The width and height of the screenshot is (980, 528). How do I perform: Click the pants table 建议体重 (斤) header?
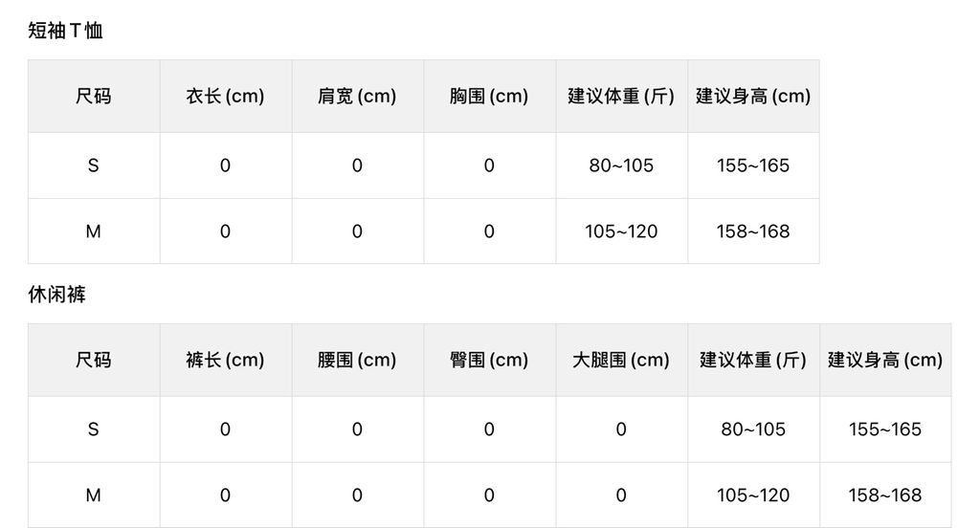click(753, 360)
